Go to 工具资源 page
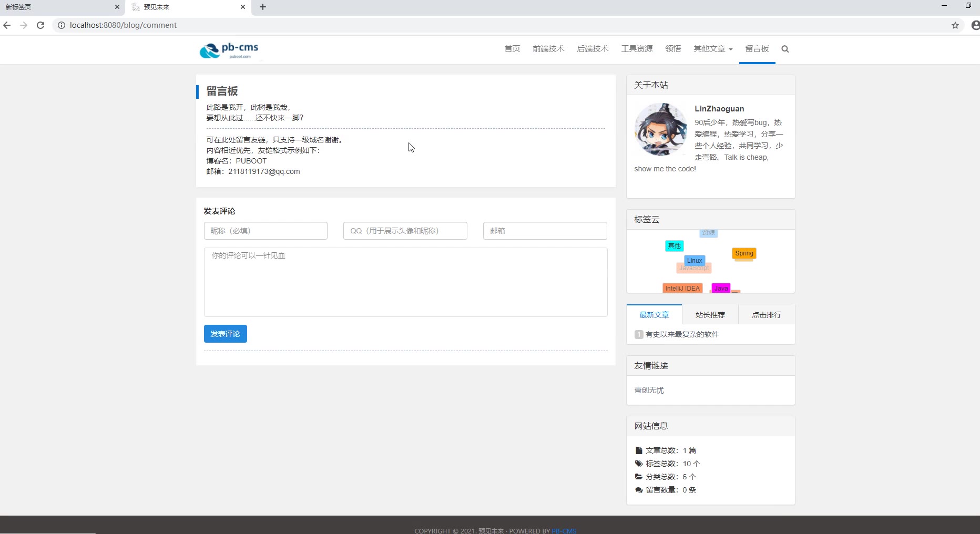Image resolution: width=980 pixels, height=534 pixels. tap(637, 49)
